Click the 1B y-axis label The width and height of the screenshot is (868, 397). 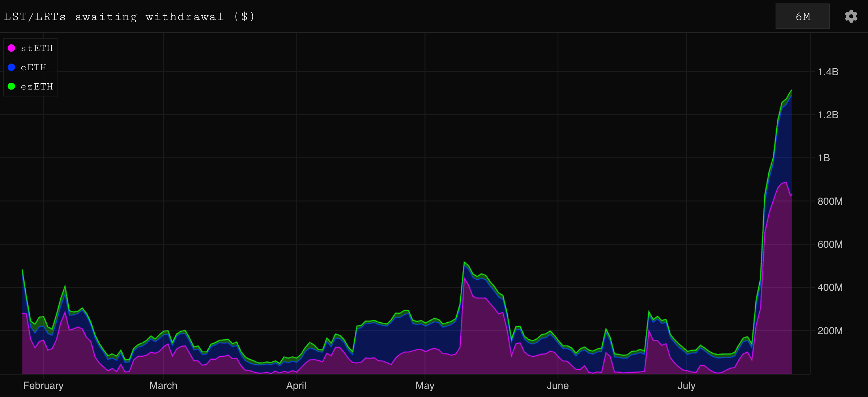823,158
